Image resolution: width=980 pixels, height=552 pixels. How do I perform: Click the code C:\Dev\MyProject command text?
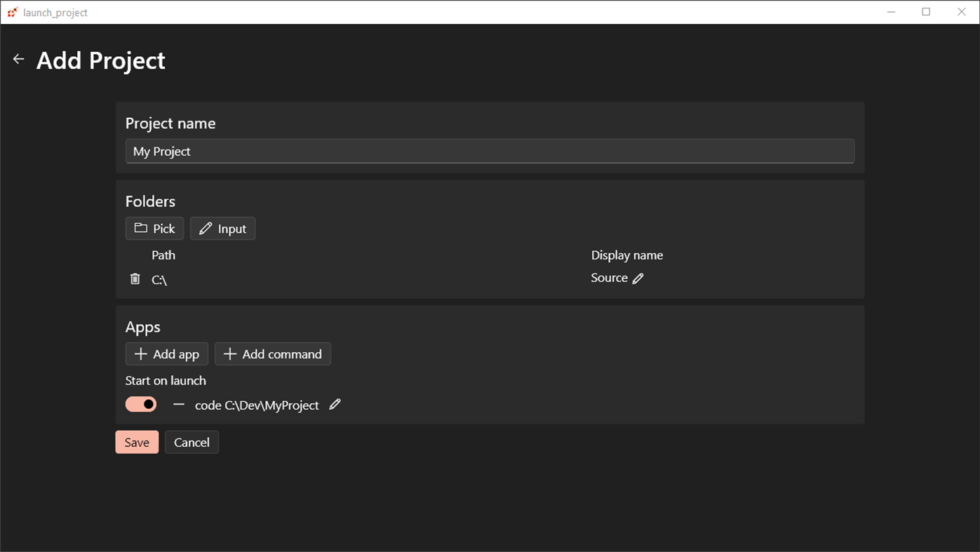257,405
